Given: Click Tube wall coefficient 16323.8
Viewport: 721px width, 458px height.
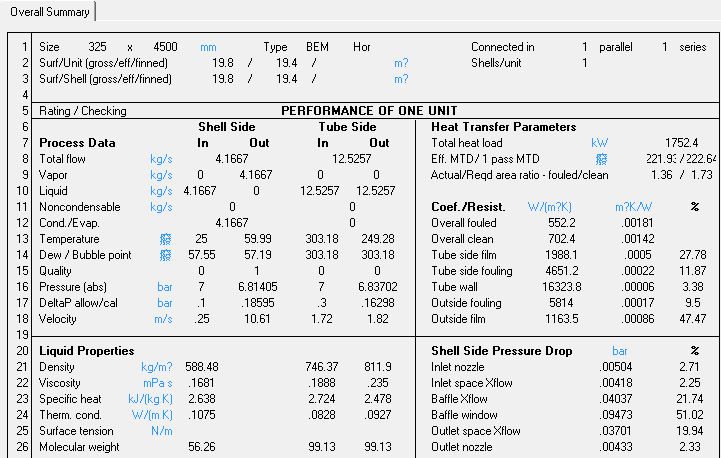Looking at the screenshot, I should click(562, 287).
